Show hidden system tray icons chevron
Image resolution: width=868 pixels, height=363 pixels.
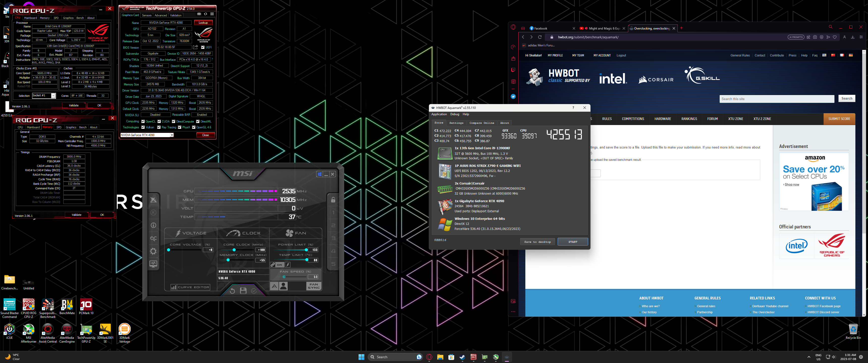tap(809, 357)
